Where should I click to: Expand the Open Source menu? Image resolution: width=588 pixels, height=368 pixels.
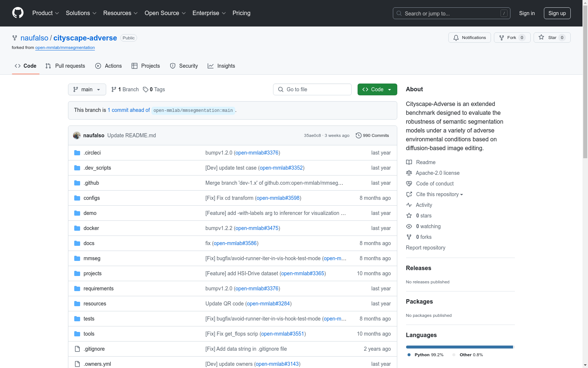coord(165,13)
